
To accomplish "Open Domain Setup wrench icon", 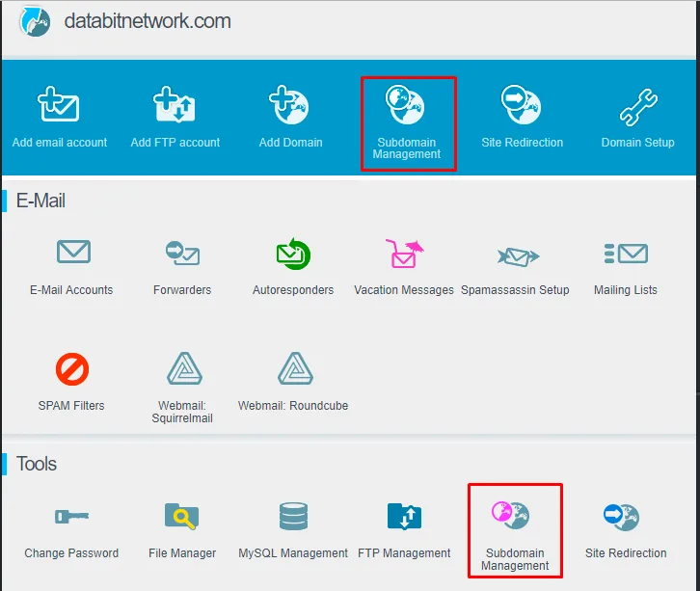I will point(637,105).
